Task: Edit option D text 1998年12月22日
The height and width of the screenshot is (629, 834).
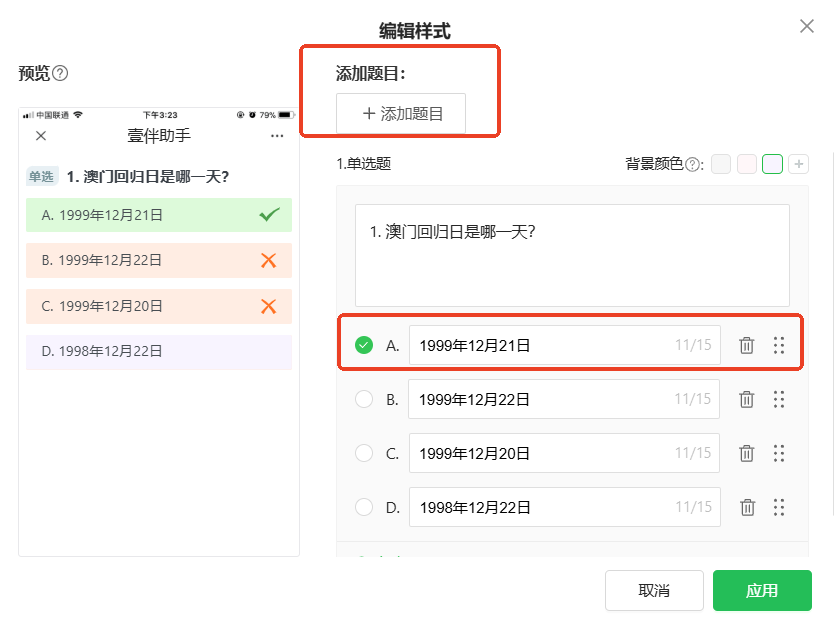Action: pos(564,507)
